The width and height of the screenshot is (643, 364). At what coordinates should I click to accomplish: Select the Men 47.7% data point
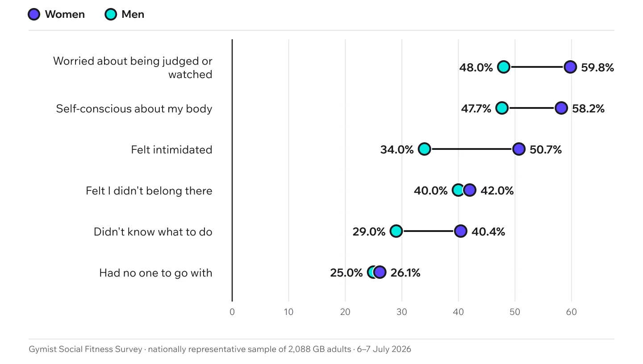[x=502, y=108]
